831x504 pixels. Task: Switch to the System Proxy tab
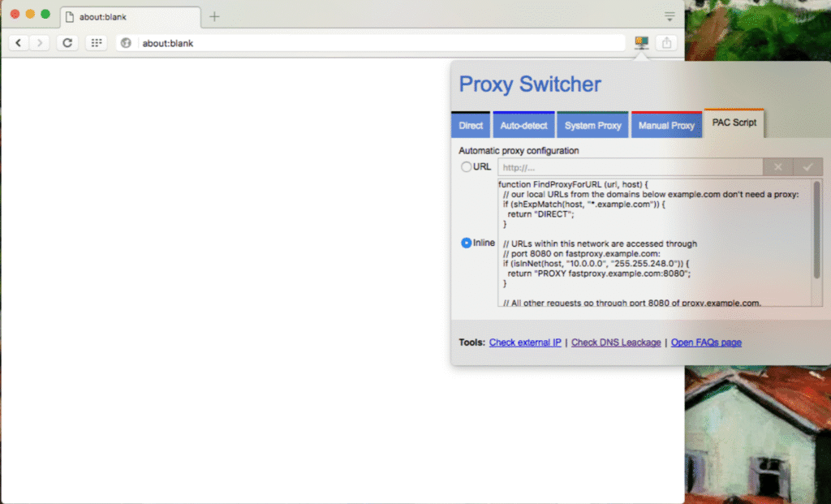pyautogui.click(x=592, y=126)
